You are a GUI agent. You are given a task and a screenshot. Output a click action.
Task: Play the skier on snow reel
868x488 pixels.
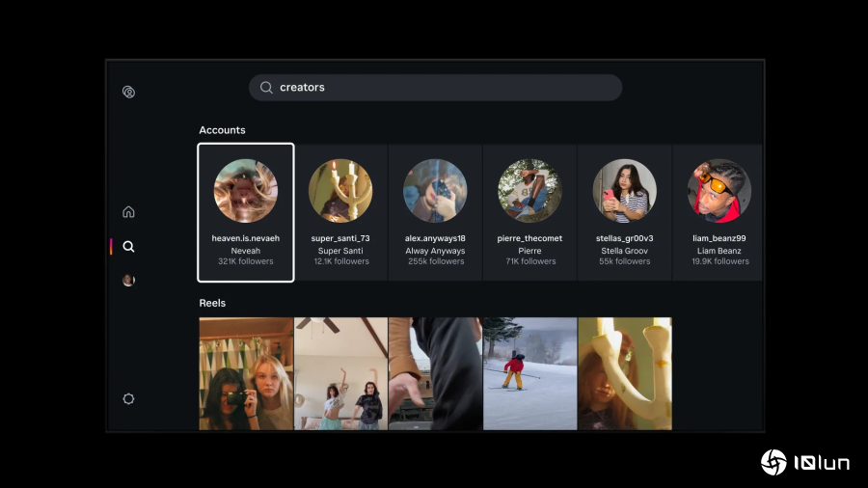click(529, 373)
